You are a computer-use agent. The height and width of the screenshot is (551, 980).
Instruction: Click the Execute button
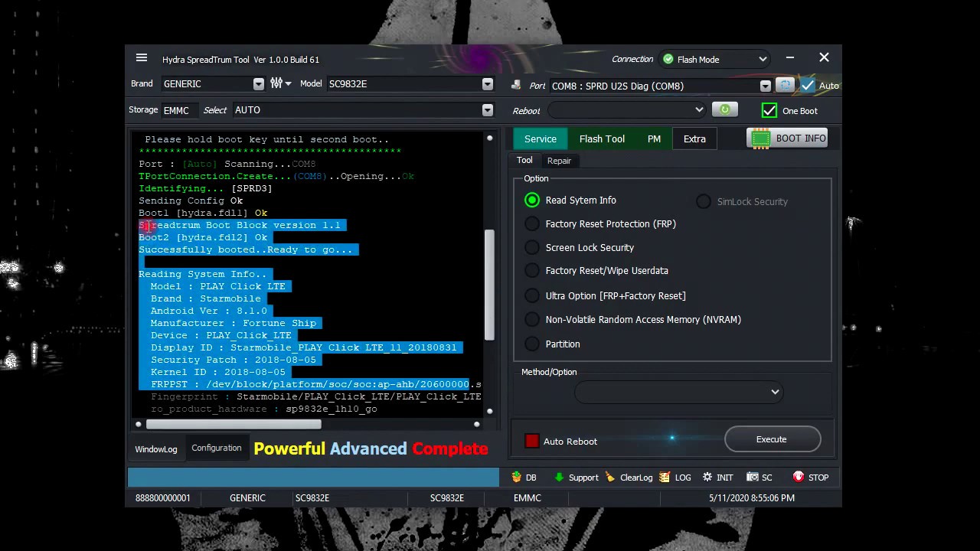pos(772,439)
